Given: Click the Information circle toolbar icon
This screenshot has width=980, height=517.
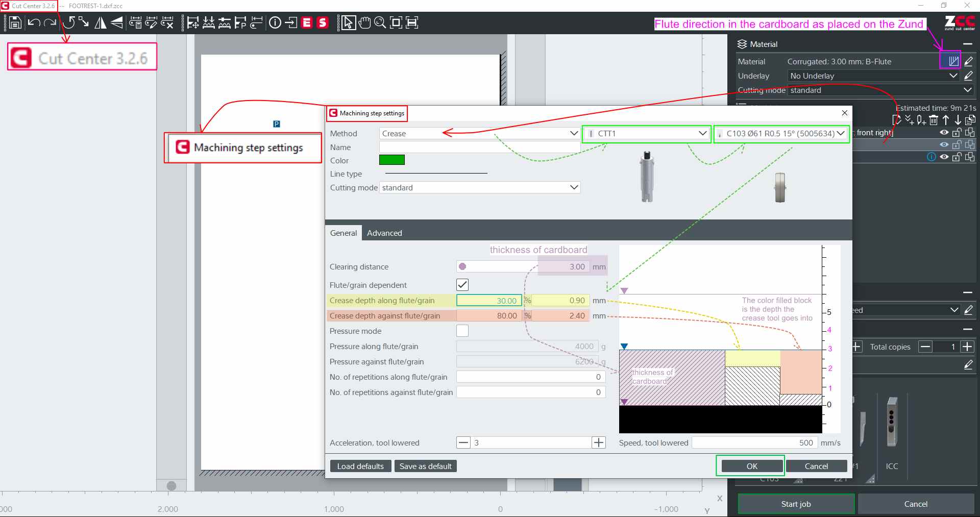Looking at the screenshot, I should tap(275, 22).
